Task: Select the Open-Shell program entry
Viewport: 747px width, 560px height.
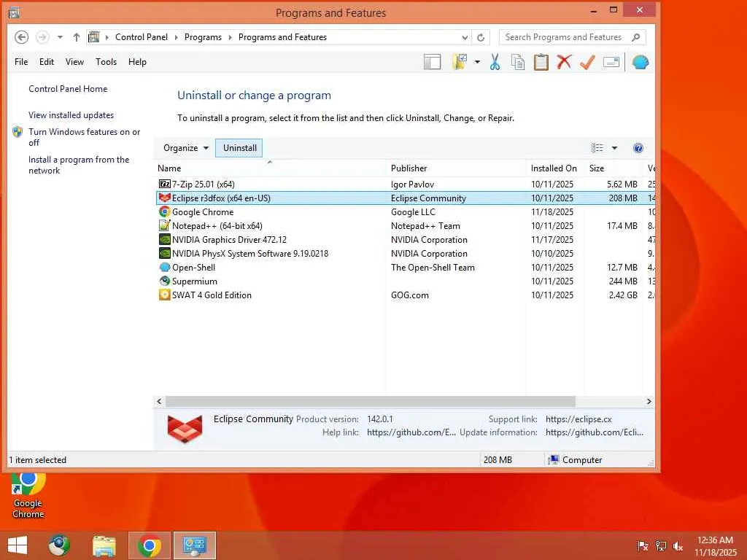Action: [405, 267]
